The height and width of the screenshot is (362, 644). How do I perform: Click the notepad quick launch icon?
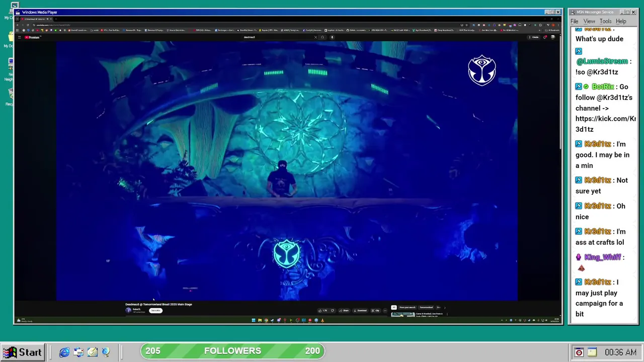(x=93, y=352)
